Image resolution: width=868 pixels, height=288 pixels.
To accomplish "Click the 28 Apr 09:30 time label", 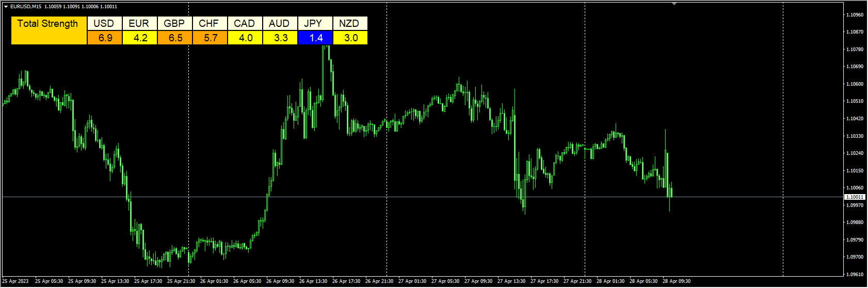I will click(x=677, y=281).
